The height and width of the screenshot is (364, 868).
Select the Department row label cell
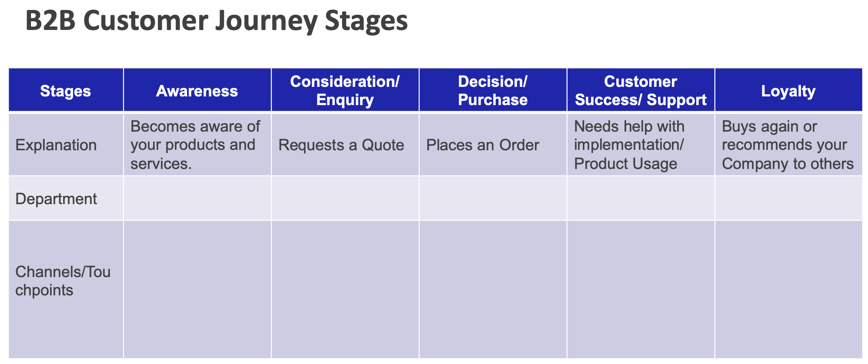point(56,199)
